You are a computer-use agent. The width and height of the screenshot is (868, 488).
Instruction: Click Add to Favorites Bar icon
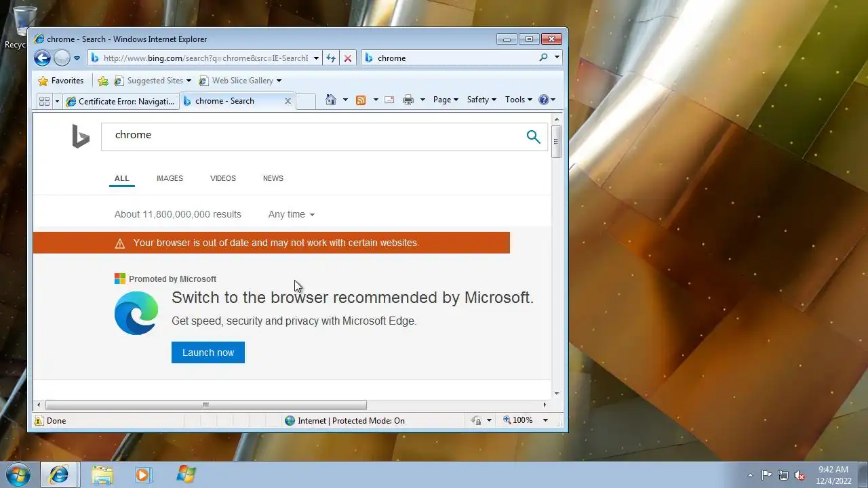tap(103, 81)
